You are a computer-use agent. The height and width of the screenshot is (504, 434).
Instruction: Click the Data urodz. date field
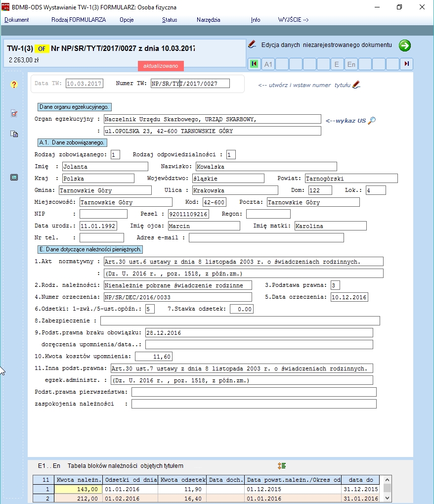tap(98, 226)
